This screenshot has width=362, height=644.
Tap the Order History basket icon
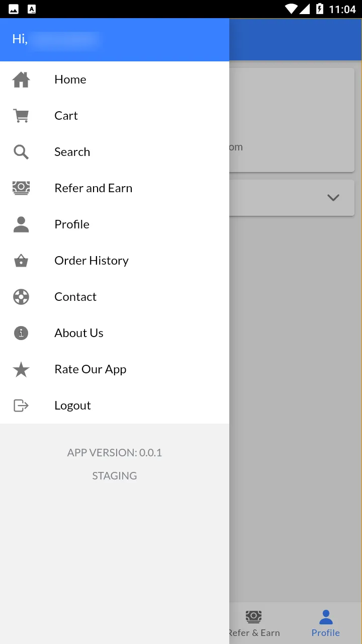click(x=21, y=261)
